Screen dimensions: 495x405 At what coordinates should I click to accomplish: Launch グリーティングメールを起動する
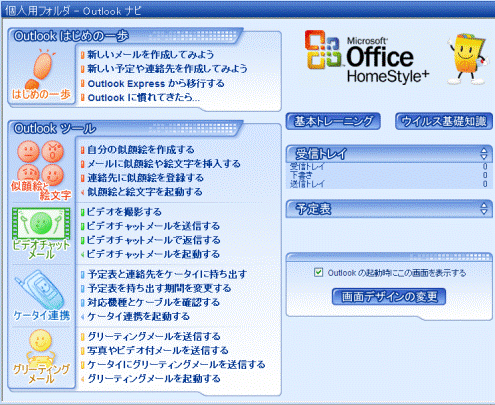154,379
